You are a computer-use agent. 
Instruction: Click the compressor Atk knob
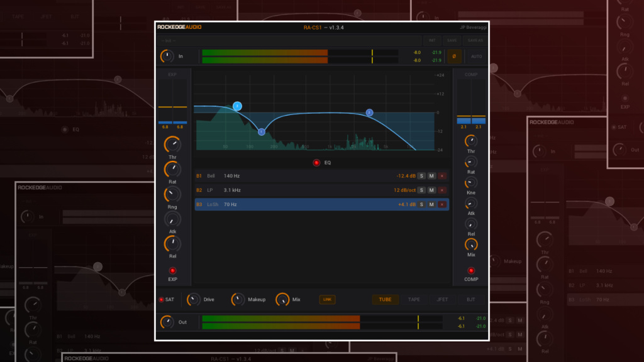pyautogui.click(x=470, y=203)
